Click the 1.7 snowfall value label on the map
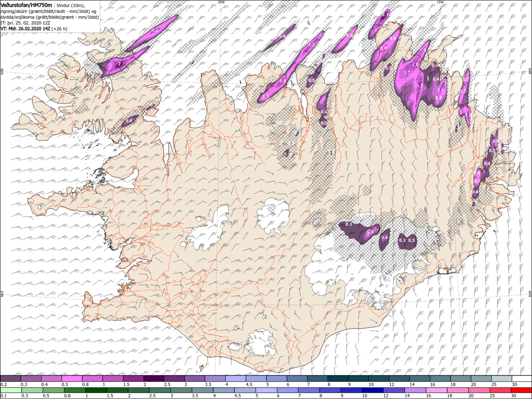The image size is (532, 399). (x=420, y=86)
